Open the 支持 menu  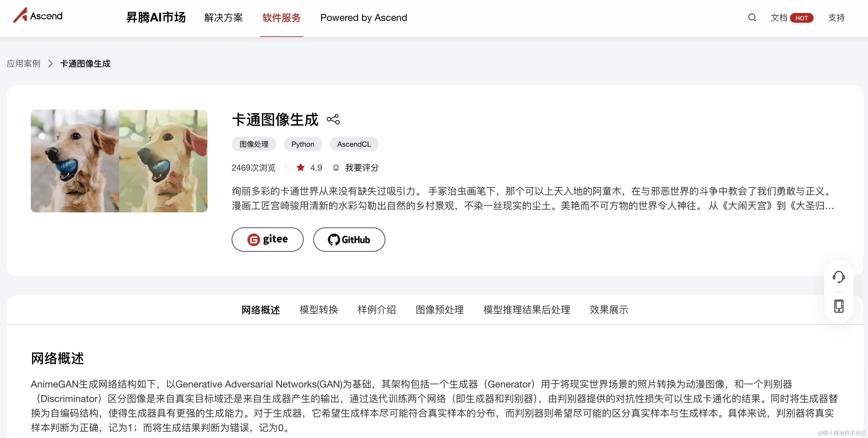pyautogui.click(x=836, y=18)
